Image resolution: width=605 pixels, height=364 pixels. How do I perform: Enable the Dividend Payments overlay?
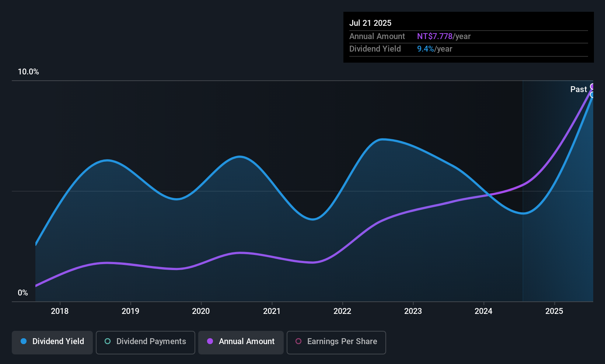point(145,342)
